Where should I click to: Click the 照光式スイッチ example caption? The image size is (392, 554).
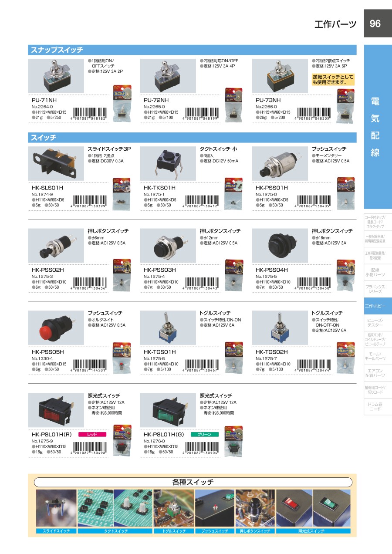tap(313, 531)
